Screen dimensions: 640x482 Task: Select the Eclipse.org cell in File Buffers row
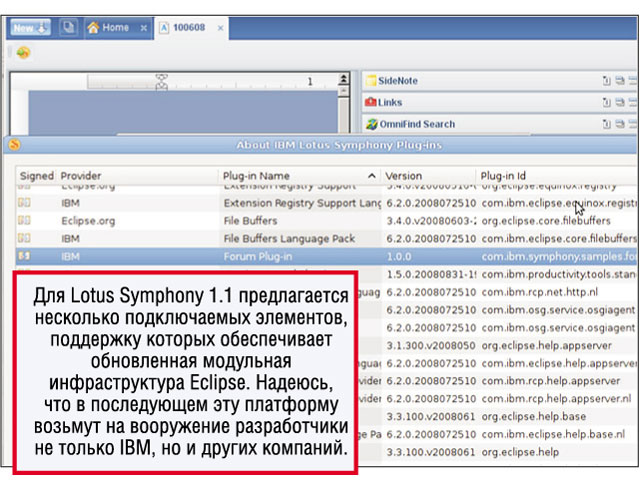pyautogui.click(x=88, y=221)
